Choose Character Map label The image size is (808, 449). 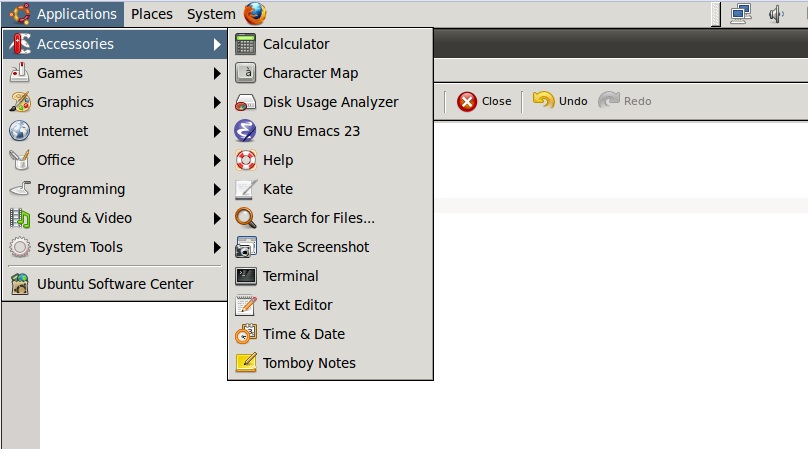310,73
